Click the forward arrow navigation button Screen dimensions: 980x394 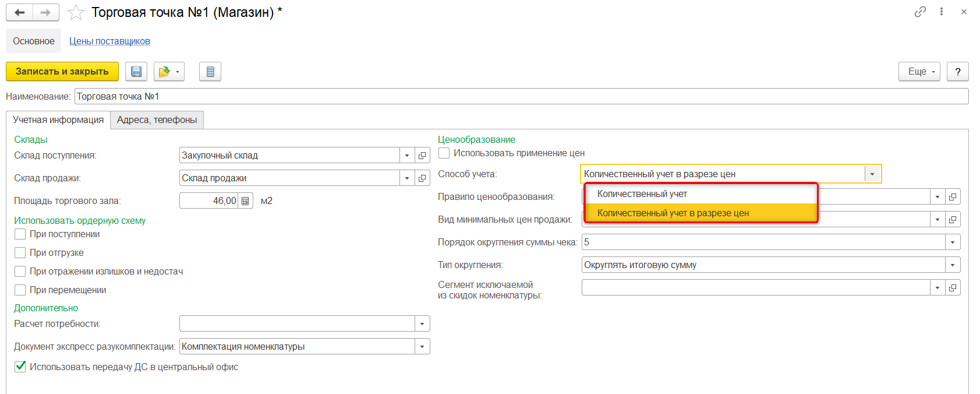click(45, 12)
